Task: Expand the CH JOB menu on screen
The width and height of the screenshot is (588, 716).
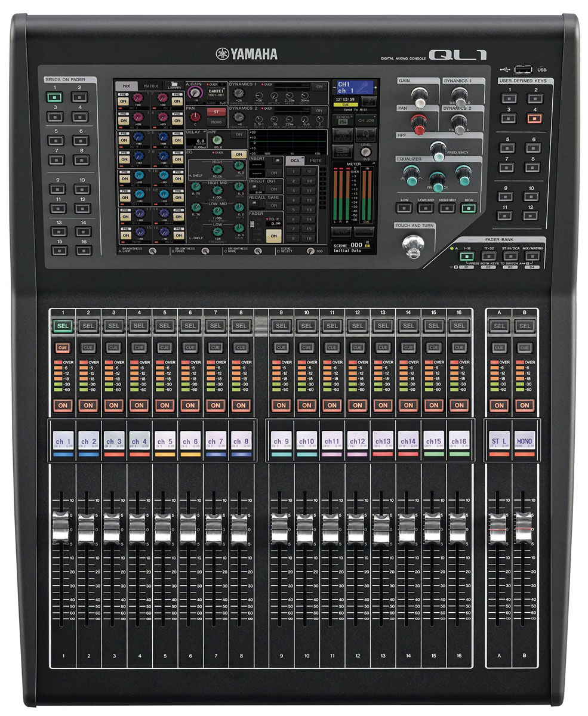Action: click(x=365, y=119)
